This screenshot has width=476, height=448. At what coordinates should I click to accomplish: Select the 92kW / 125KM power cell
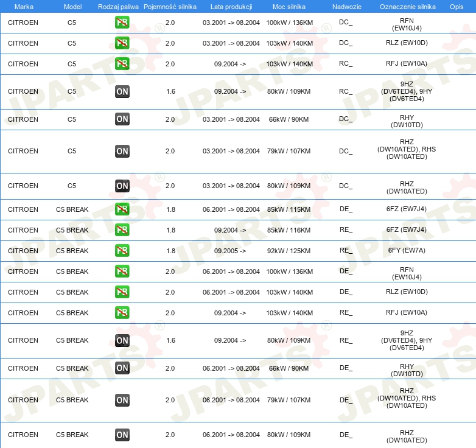(x=289, y=251)
